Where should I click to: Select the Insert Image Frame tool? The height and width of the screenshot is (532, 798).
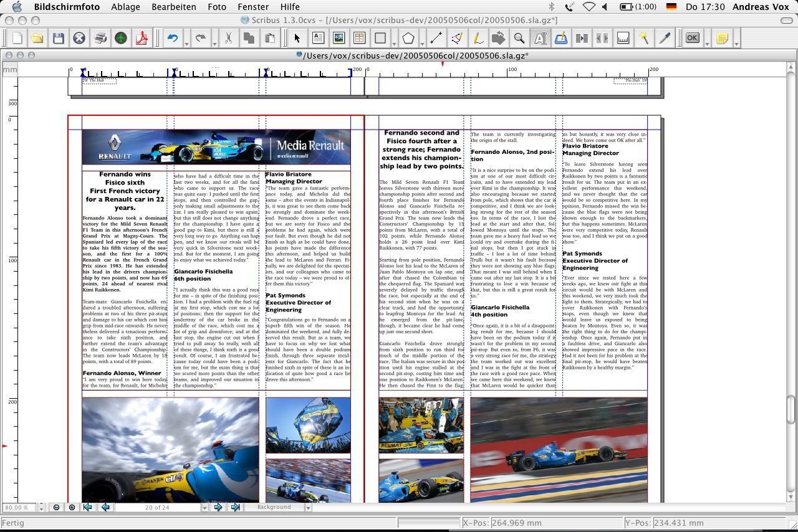pyautogui.click(x=338, y=38)
